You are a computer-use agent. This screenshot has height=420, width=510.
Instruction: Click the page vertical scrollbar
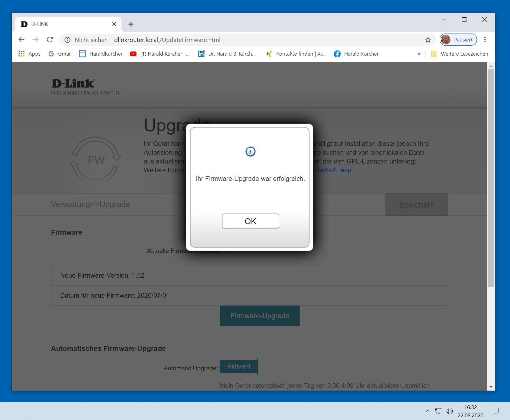[x=491, y=178]
